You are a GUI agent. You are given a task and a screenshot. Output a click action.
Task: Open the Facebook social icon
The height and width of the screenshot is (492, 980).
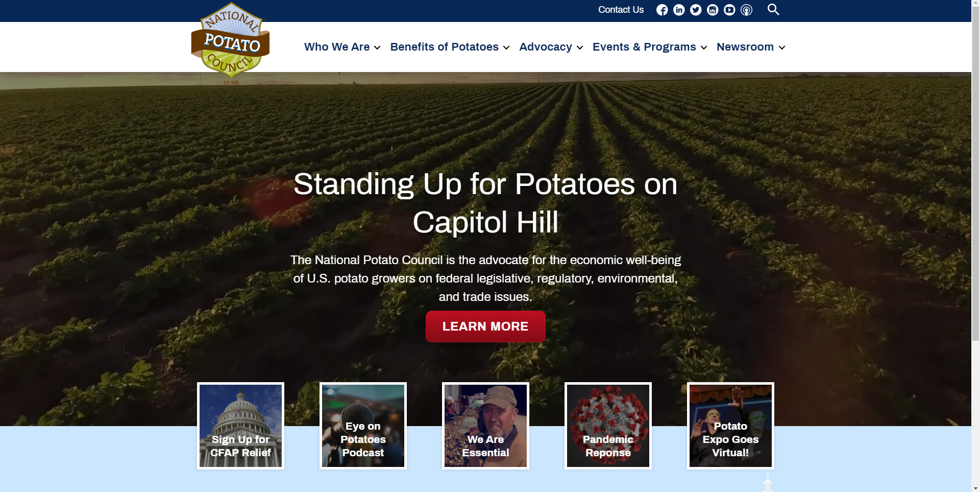point(662,10)
